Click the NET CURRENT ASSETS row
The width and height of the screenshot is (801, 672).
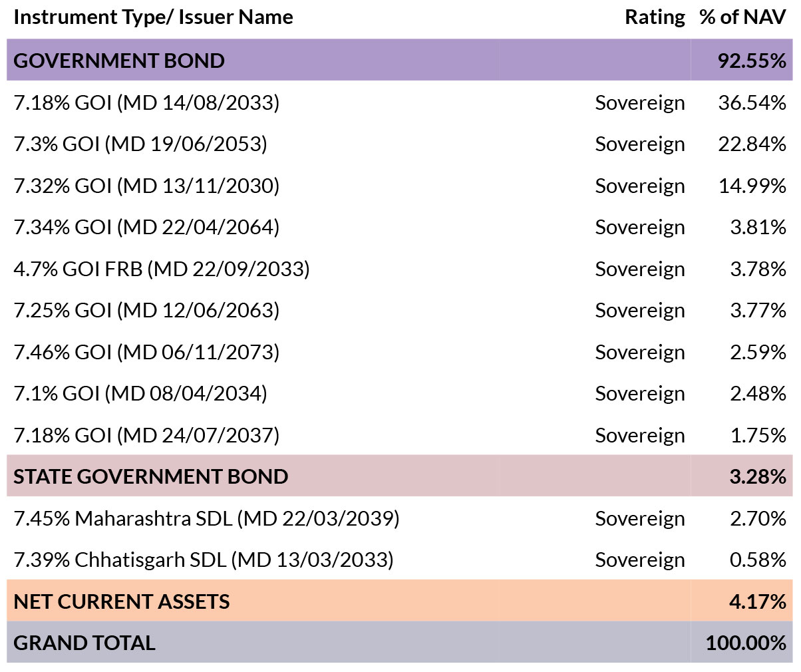pyautogui.click(x=400, y=601)
